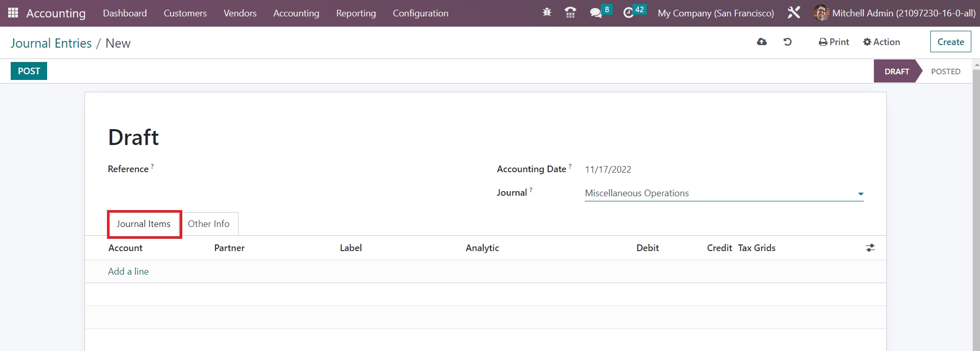Switch to the Other Info tab
Screen dimensions: 980x351
[x=208, y=224]
